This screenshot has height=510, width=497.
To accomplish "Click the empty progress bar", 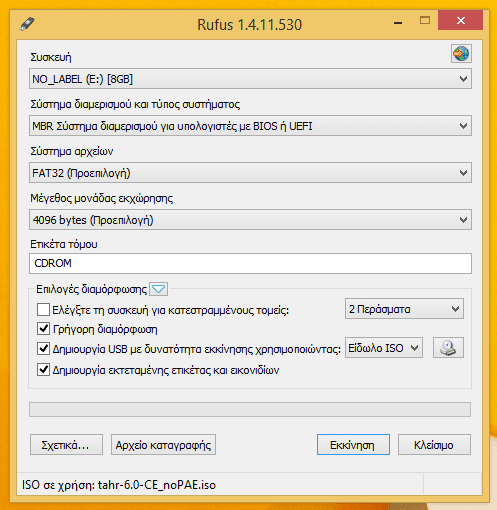I will [x=250, y=409].
